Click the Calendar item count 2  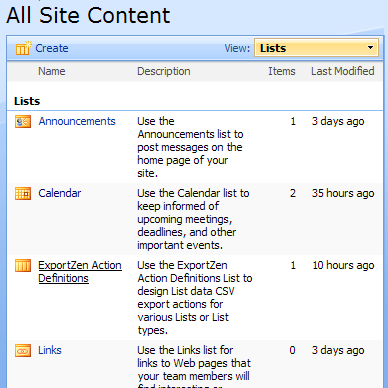point(293,193)
